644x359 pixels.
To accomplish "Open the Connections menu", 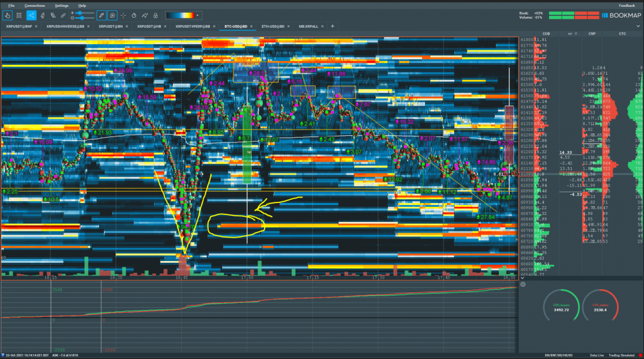I will tap(35, 6).
